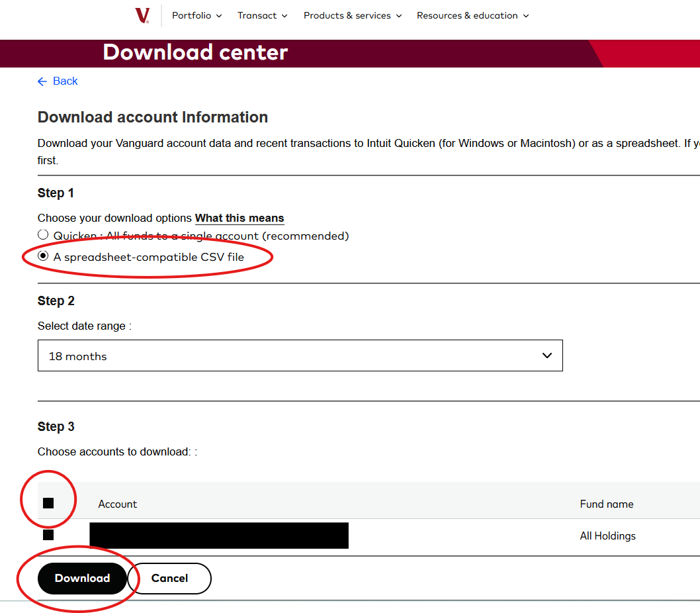Open the 18 months date range dropdown
The width and height of the screenshot is (700, 613).
pos(300,356)
